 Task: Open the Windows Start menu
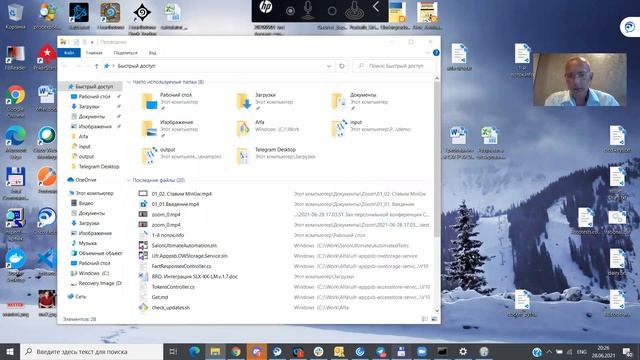(10, 351)
